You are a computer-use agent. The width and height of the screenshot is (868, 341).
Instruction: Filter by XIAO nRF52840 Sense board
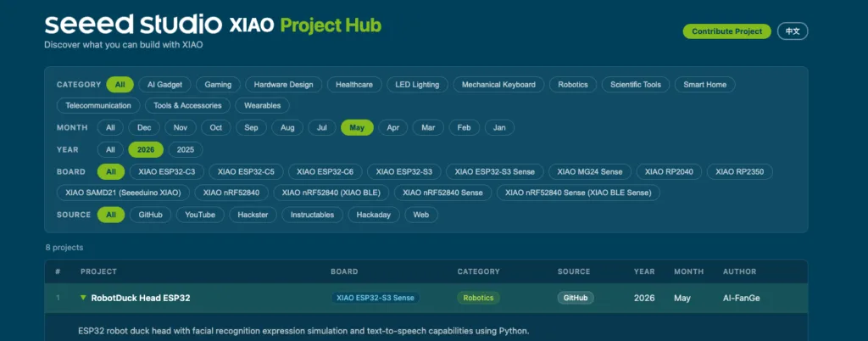tap(442, 193)
